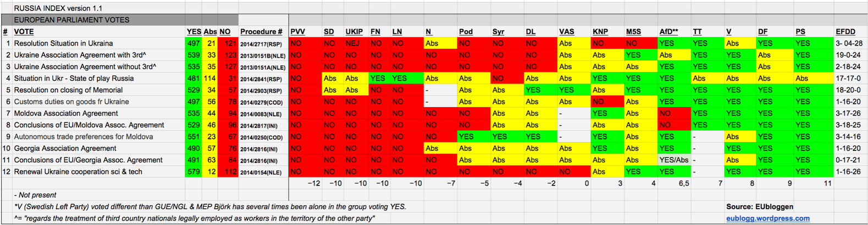
Task: Select the "Source: EUbloggen" cell
Action: point(759,207)
